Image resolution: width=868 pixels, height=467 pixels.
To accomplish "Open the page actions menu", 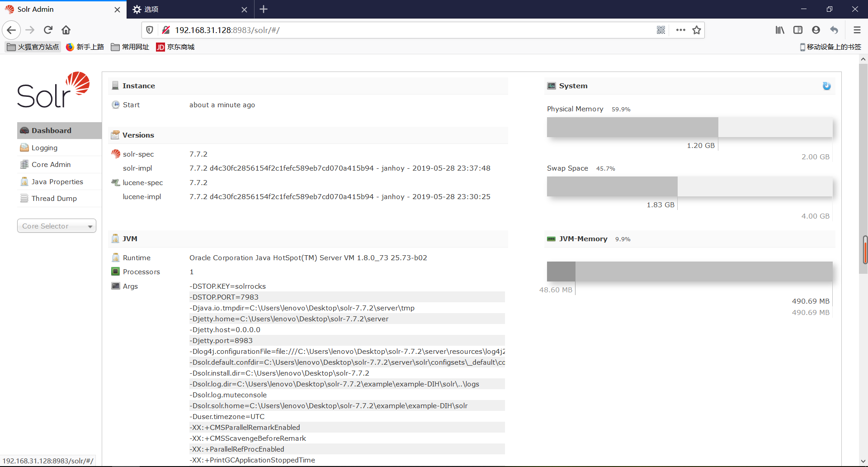I will 681,30.
